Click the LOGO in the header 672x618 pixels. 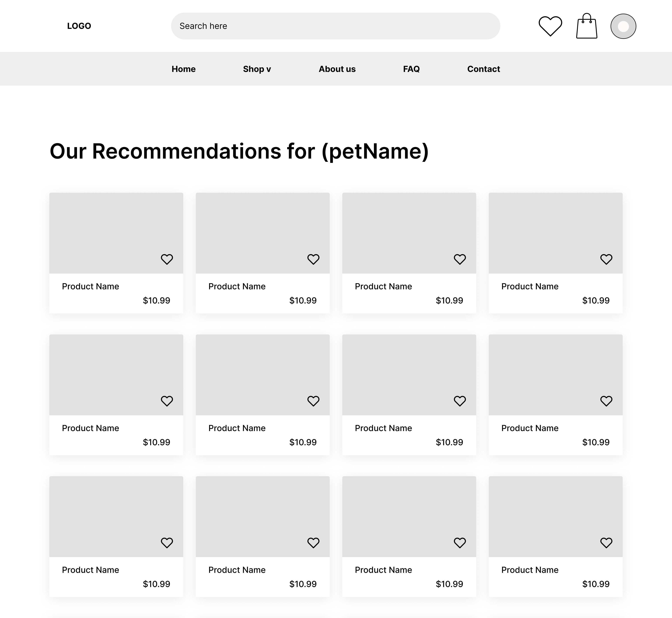[x=79, y=26]
